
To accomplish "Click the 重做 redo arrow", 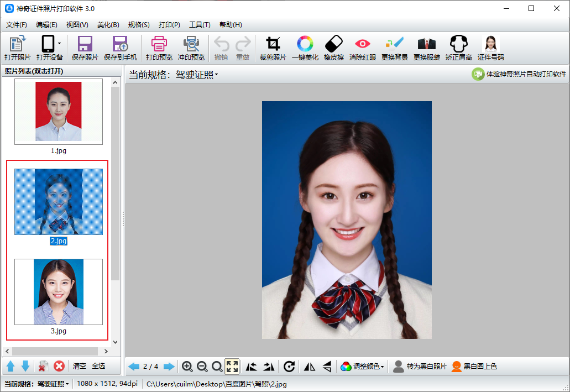I will [x=243, y=44].
